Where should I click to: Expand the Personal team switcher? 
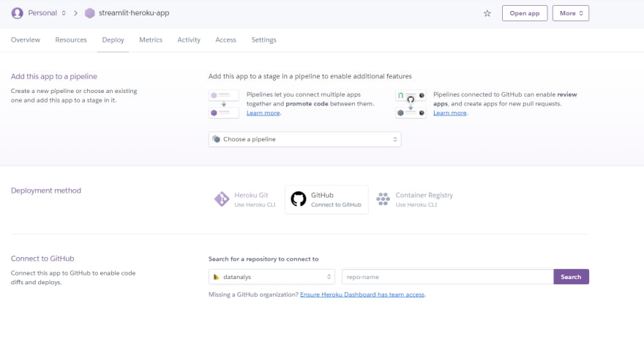(x=47, y=13)
